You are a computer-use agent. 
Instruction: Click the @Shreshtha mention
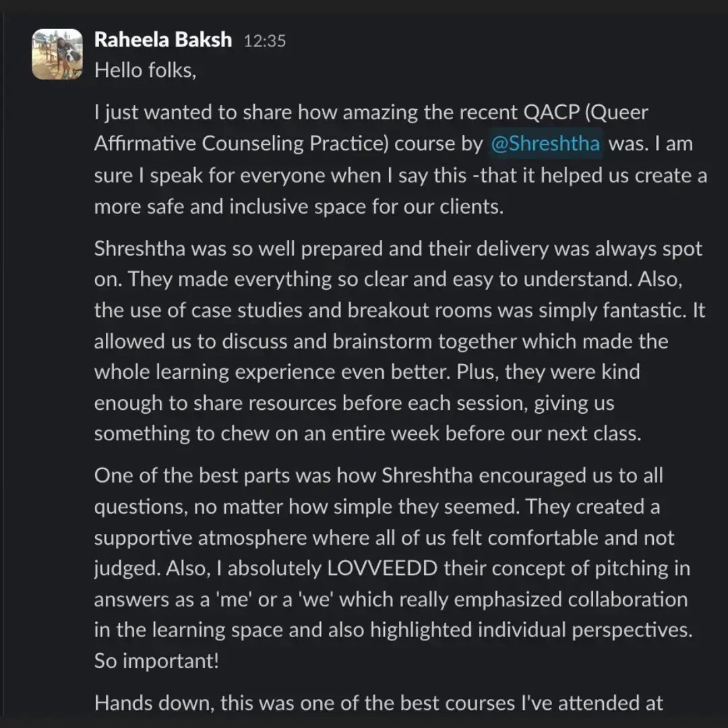(545, 144)
